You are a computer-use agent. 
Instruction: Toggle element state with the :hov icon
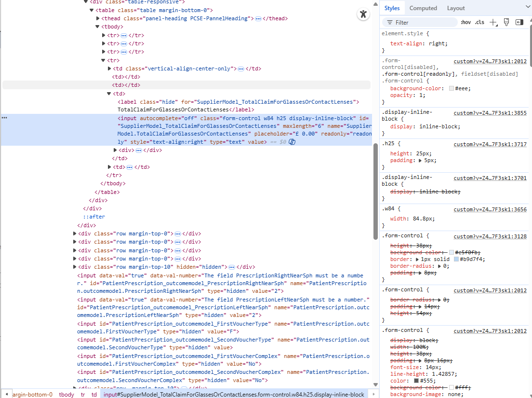click(465, 22)
